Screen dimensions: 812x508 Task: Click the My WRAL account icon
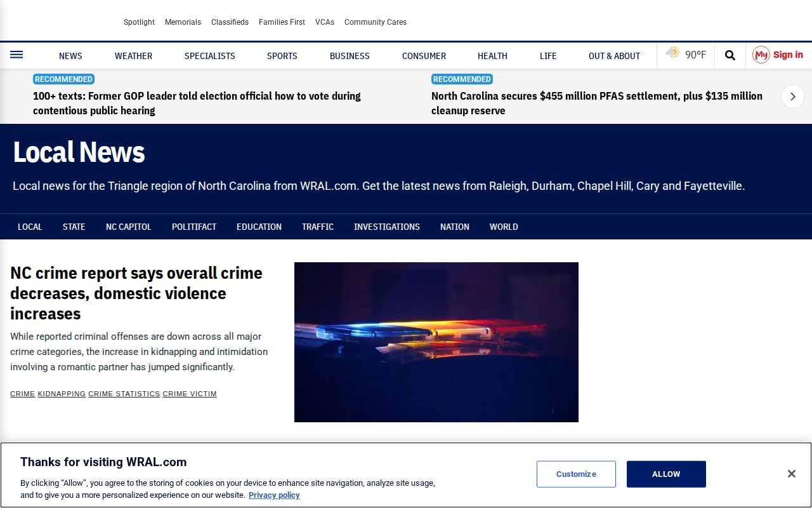(x=761, y=55)
